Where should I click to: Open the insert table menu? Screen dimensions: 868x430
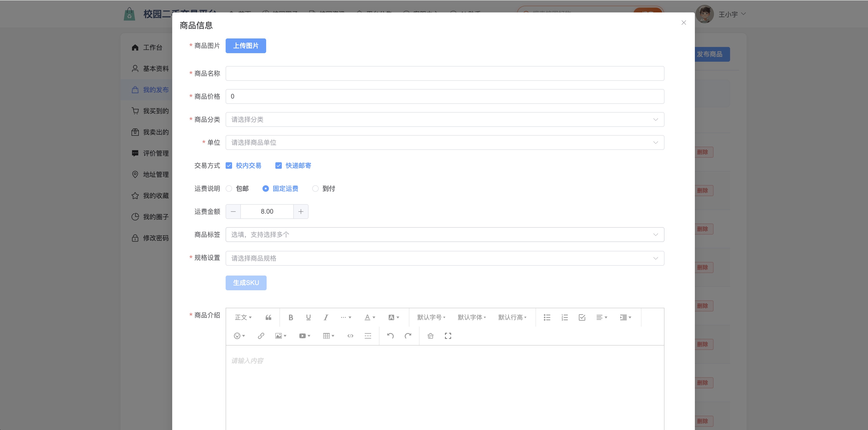coord(329,336)
